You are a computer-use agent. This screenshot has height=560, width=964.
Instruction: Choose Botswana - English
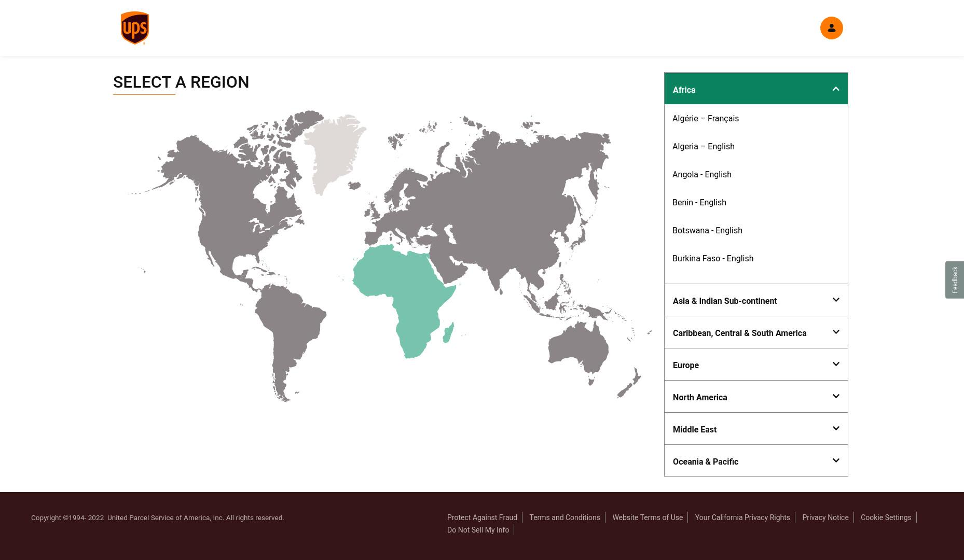707,230
